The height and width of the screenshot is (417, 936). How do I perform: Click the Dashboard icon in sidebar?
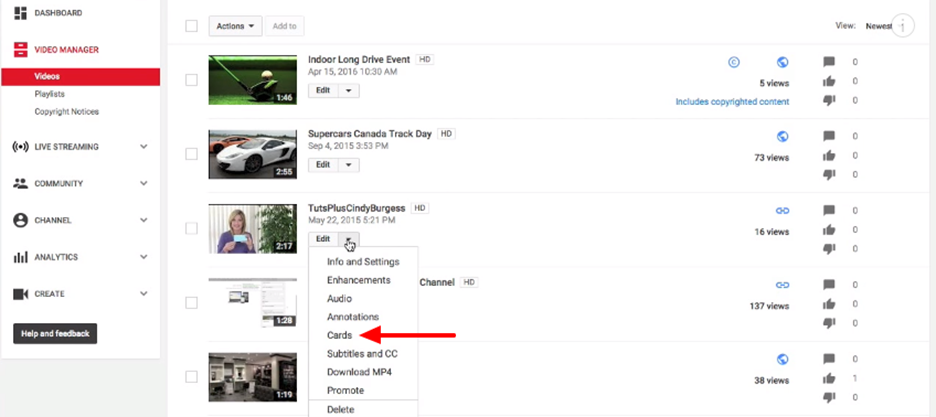click(20, 13)
